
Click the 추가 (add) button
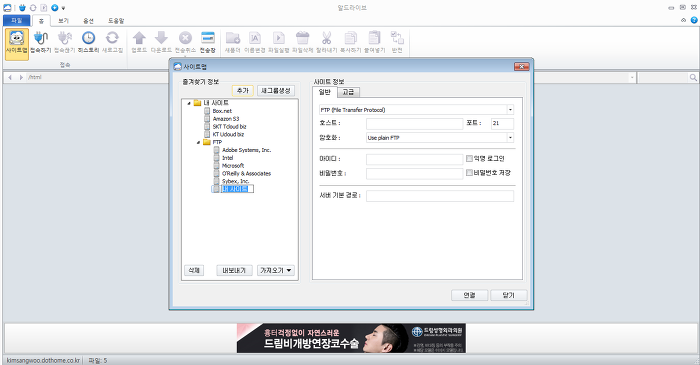[242, 91]
